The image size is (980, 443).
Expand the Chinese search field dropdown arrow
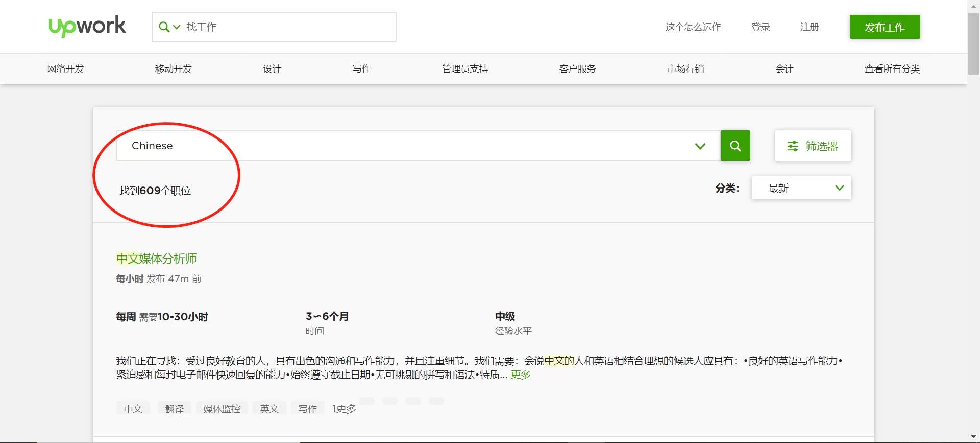coord(700,146)
